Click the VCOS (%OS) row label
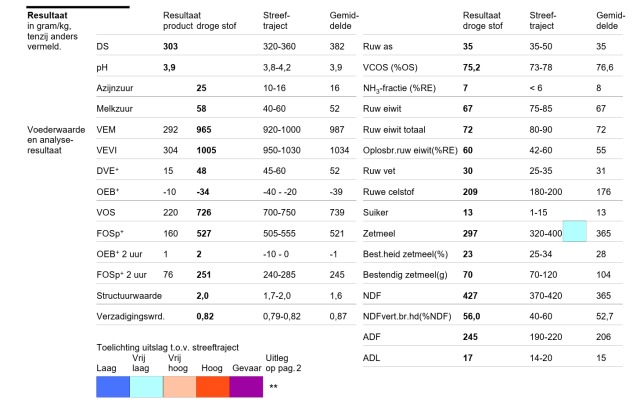This screenshot has height=404, width=640. click(390, 67)
